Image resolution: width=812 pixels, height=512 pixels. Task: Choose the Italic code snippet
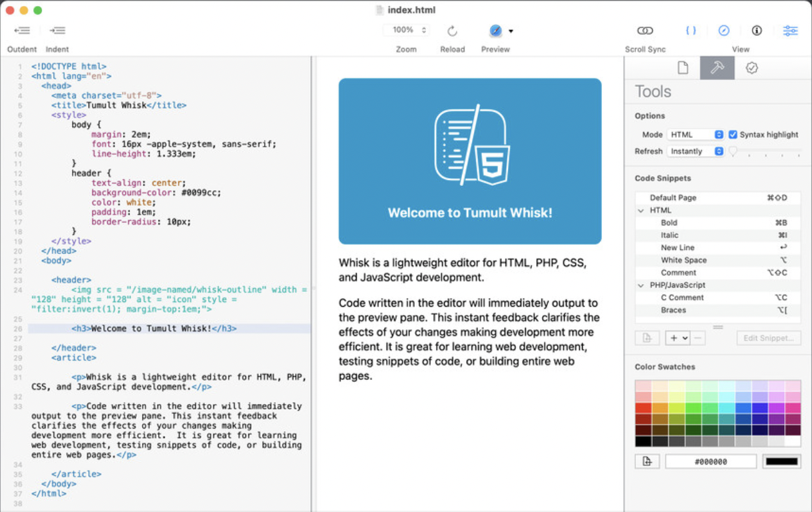coord(669,235)
